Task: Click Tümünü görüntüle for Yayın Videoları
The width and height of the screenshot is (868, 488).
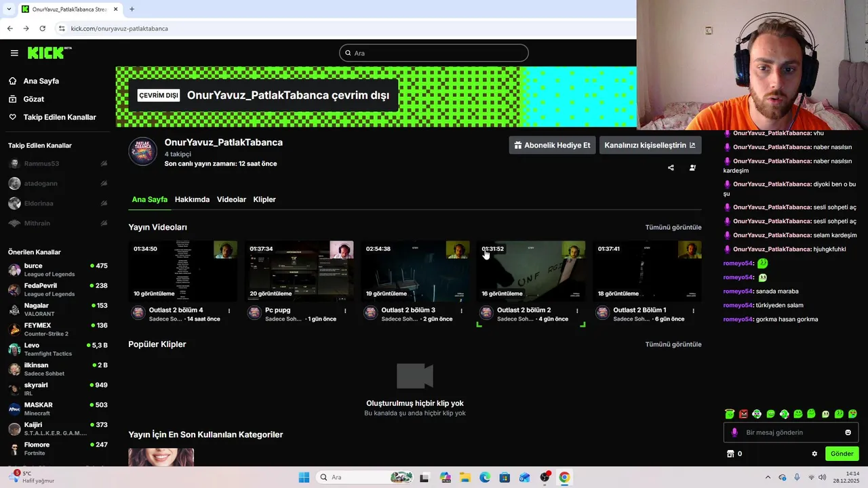Action: click(673, 227)
